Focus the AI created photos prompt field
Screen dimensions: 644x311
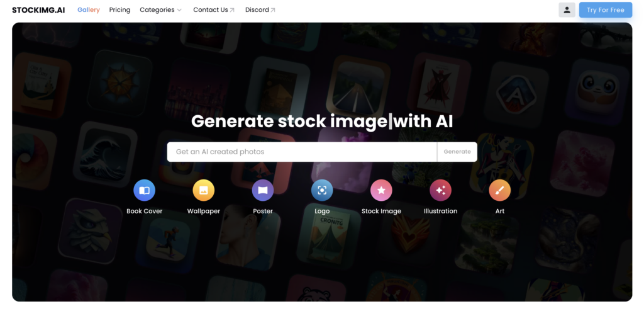point(302,152)
